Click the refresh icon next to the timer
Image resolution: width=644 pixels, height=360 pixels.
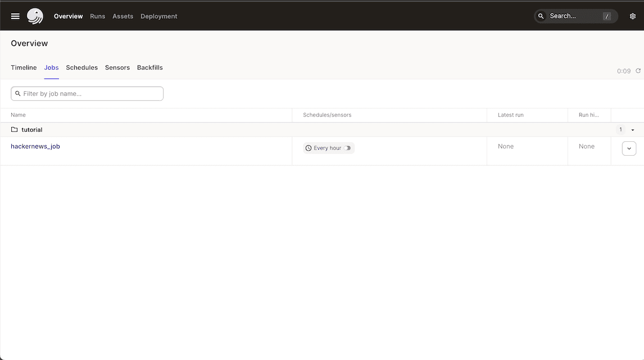coord(638,71)
